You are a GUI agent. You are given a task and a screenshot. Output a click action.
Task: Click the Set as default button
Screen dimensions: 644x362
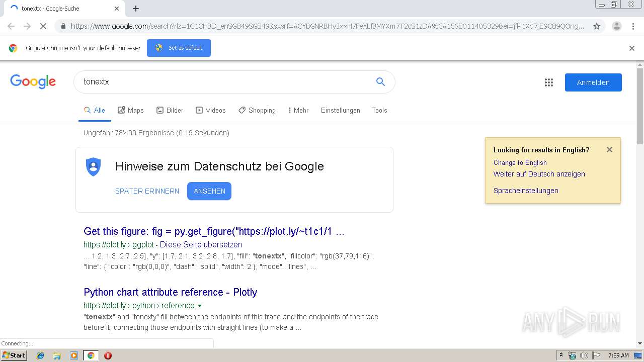[179, 48]
